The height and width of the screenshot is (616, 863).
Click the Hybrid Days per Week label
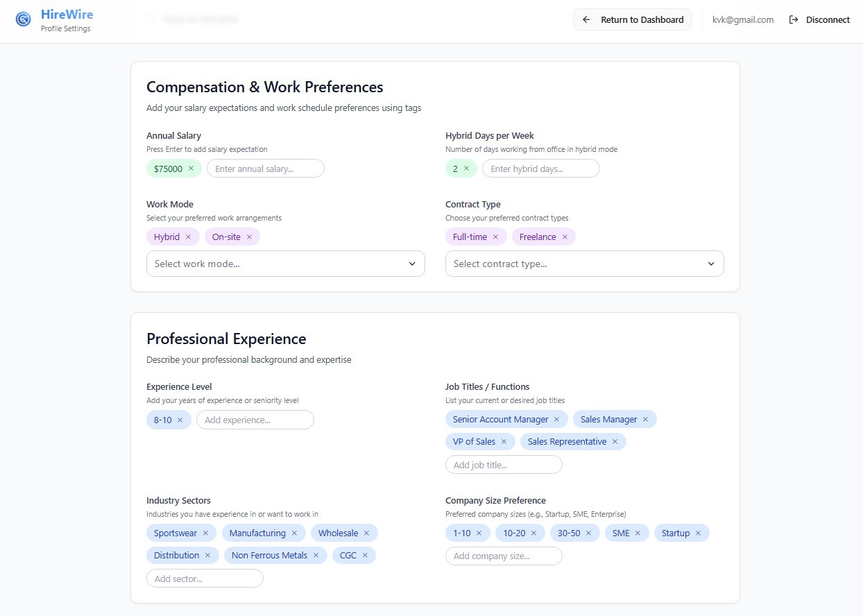pyautogui.click(x=490, y=136)
